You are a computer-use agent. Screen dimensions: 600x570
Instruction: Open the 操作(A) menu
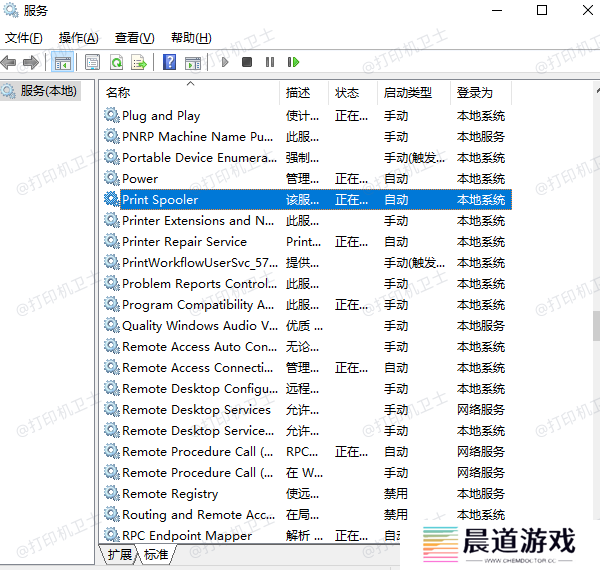pyautogui.click(x=78, y=38)
